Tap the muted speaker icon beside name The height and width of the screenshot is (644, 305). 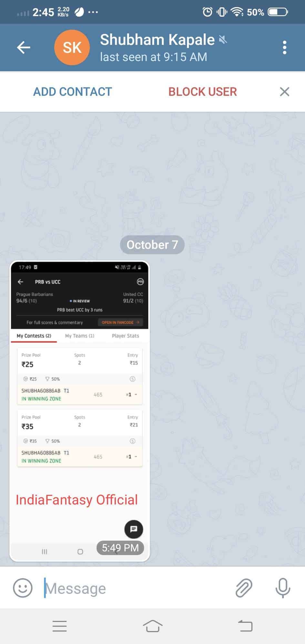(x=223, y=40)
